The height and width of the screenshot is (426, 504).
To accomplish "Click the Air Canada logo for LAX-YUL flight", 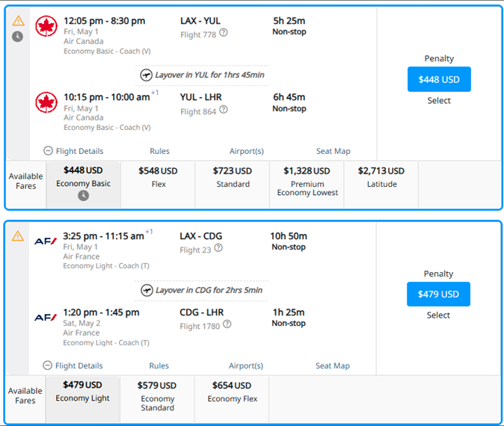I will (x=46, y=26).
